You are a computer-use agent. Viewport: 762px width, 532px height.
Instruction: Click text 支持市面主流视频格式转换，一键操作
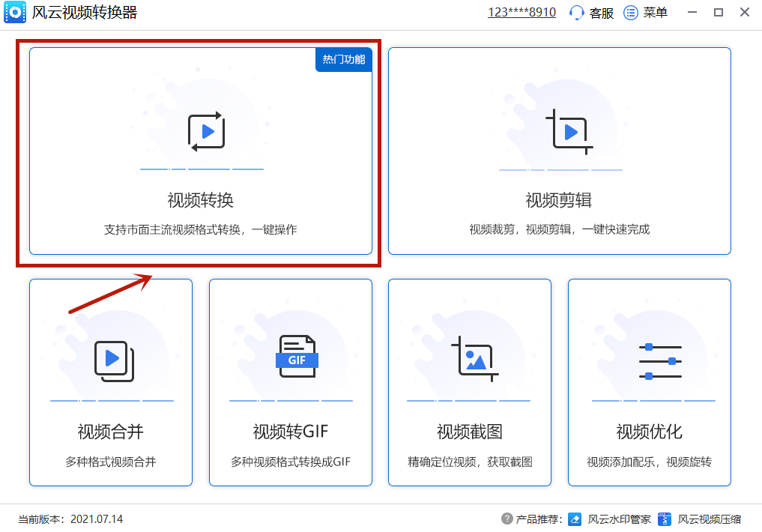[x=200, y=229]
